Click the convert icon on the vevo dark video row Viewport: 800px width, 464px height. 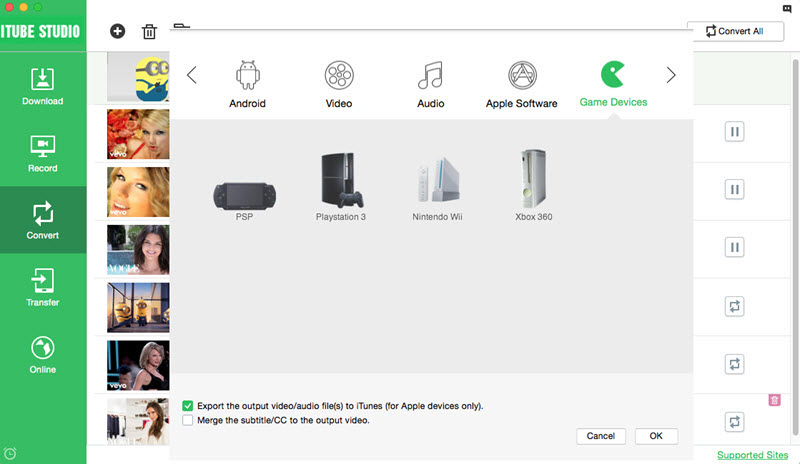(x=734, y=364)
